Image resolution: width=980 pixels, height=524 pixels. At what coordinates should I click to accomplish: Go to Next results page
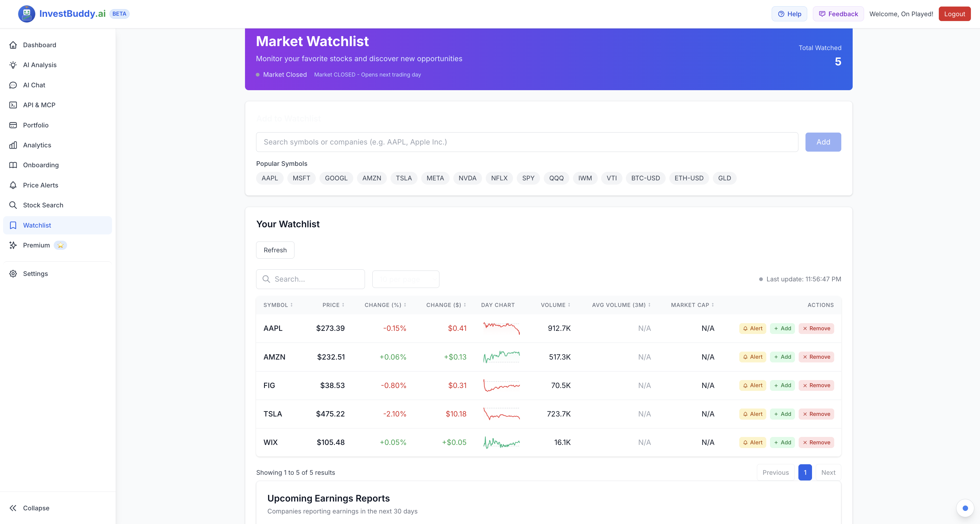pos(828,473)
